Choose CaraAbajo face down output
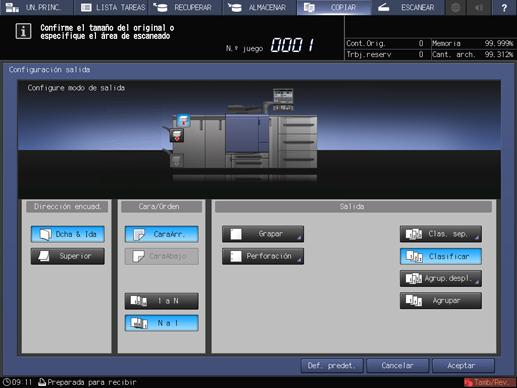Viewport: 517px width, 388px height. (x=162, y=256)
